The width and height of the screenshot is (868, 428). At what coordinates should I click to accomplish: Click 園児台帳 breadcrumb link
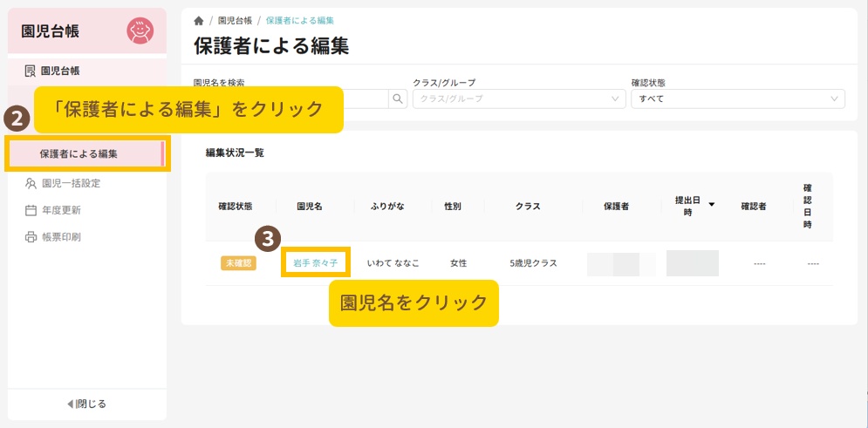point(235,20)
